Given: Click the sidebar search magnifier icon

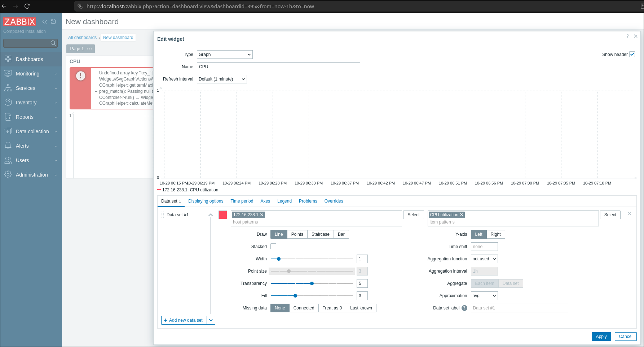Looking at the screenshot, I should 53,43.
